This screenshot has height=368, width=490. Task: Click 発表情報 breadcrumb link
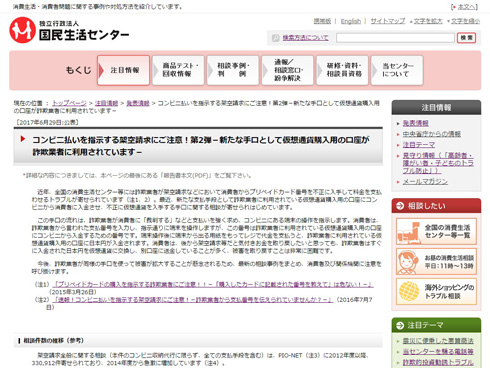point(138,103)
